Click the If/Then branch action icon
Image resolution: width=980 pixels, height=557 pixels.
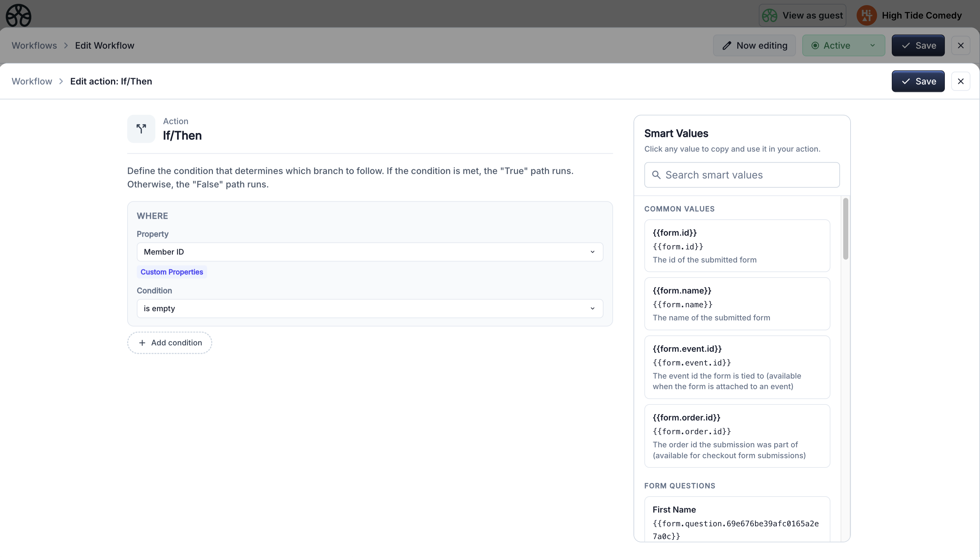[x=141, y=129]
